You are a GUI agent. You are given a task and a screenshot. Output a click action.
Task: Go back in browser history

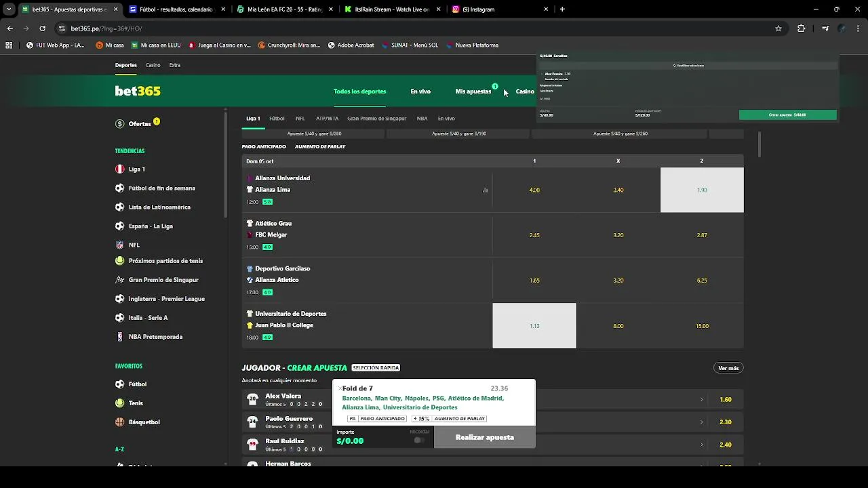coord(9,28)
